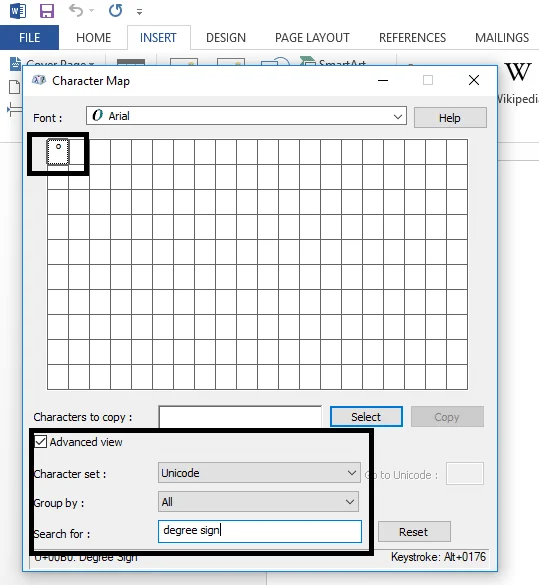Open the MAILINGS tab
Image resolution: width=539 pixels, height=585 pixels.
(x=502, y=38)
